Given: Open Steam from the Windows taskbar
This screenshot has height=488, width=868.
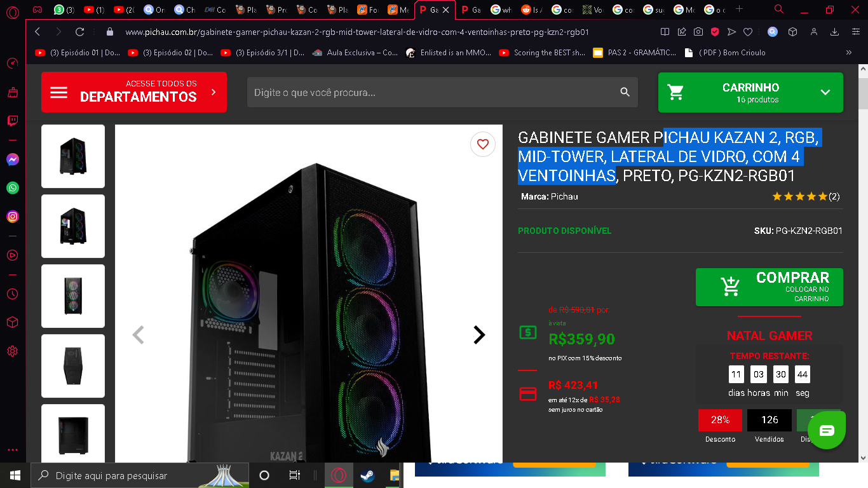Looking at the screenshot, I should [367, 475].
